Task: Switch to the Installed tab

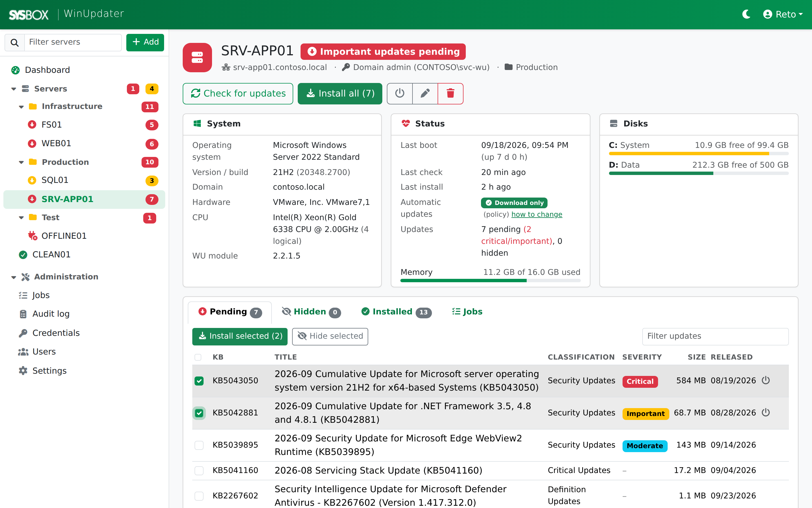Action: pyautogui.click(x=396, y=312)
